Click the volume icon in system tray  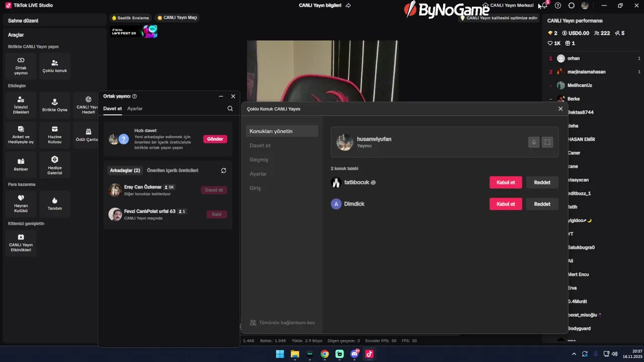[x=614, y=354]
